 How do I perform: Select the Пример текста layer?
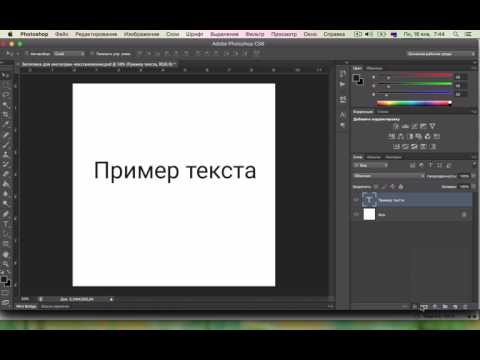point(417,200)
